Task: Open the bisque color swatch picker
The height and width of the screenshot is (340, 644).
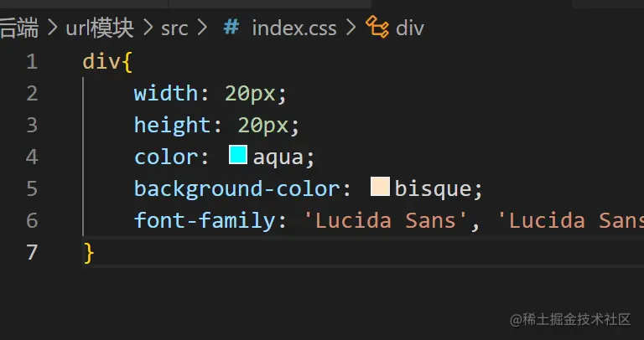Action: tap(380, 188)
